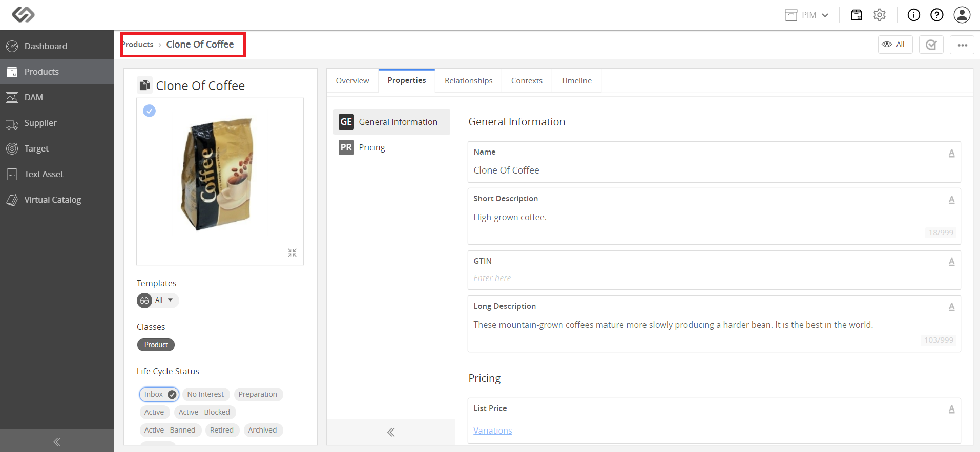Switch to the Relationships tab
This screenshot has height=452, width=980.
coord(468,81)
